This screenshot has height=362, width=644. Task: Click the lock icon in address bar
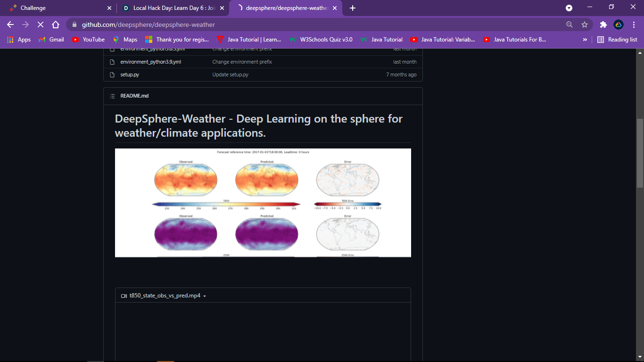tap(74, 25)
